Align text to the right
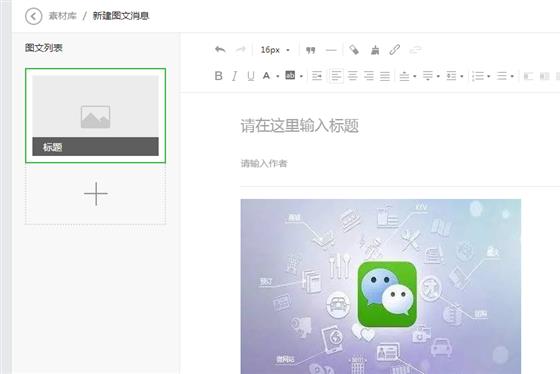The image size is (560, 374). [369, 76]
